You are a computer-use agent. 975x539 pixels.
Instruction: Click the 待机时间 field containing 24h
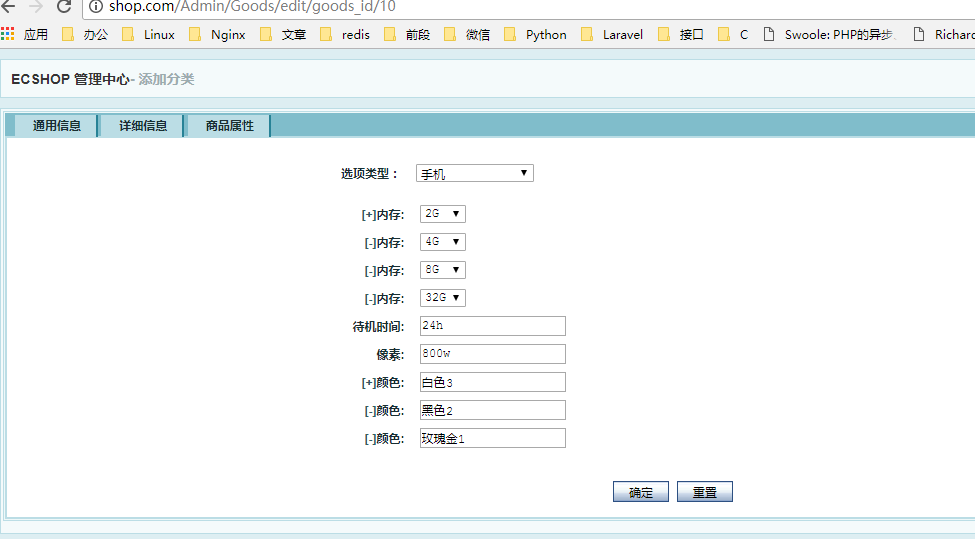(492, 326)
